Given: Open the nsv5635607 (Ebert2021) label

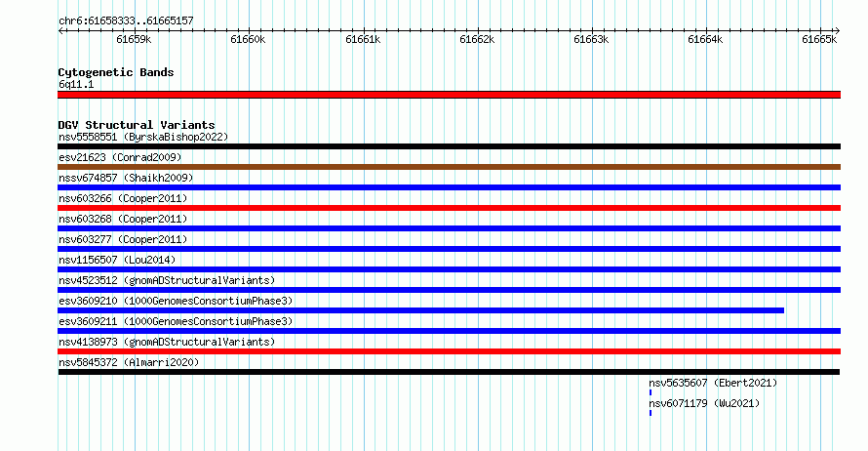Looking at the screenshot, I should [713, 383].
